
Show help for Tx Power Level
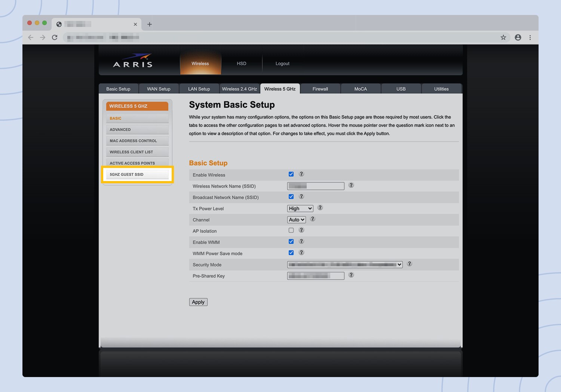(x=320, y=208)
